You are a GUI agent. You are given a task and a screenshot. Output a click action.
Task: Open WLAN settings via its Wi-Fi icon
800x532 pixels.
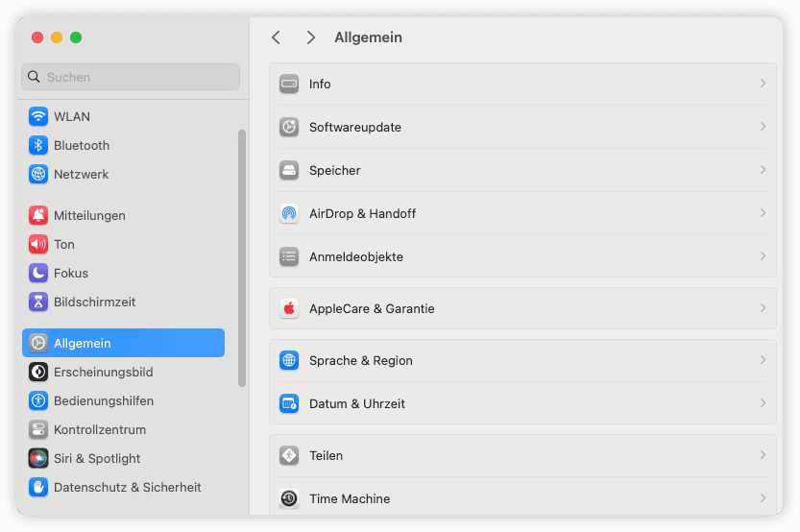(x=38, y=117)
